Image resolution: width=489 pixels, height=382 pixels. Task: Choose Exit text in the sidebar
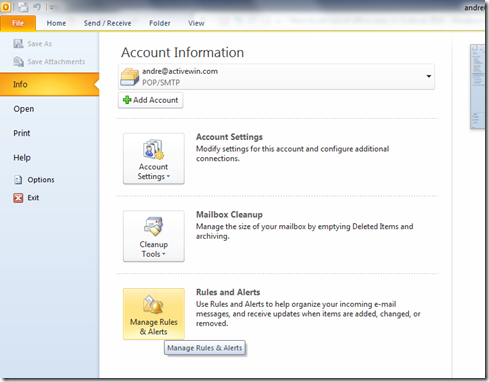33,198
